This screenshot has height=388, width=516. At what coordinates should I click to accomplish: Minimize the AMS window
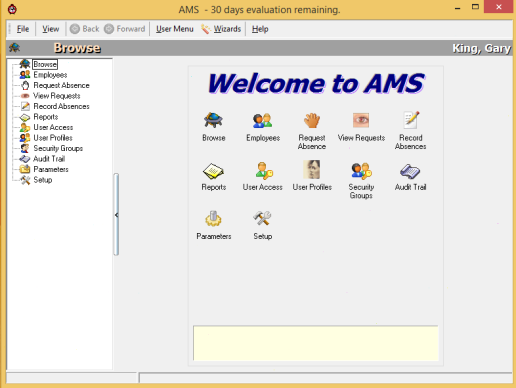[x=458, y=8]
